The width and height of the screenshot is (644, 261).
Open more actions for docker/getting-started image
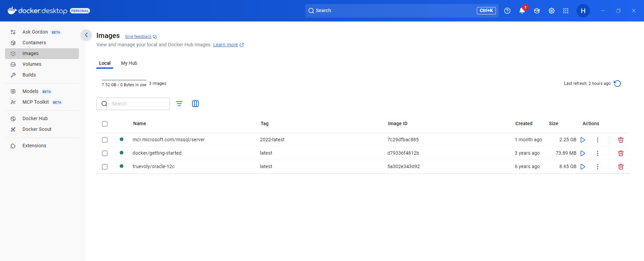[598, 153]
